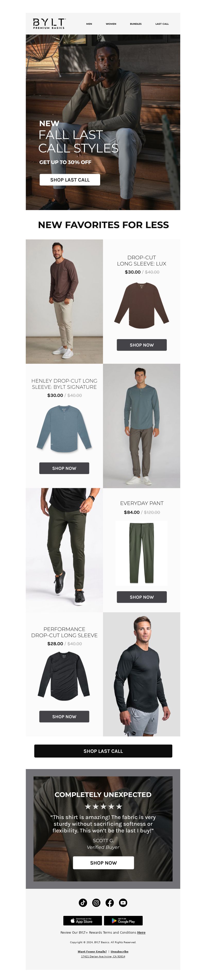
Task: Select Last Call in the header
Action: click(x=162, y=24)
